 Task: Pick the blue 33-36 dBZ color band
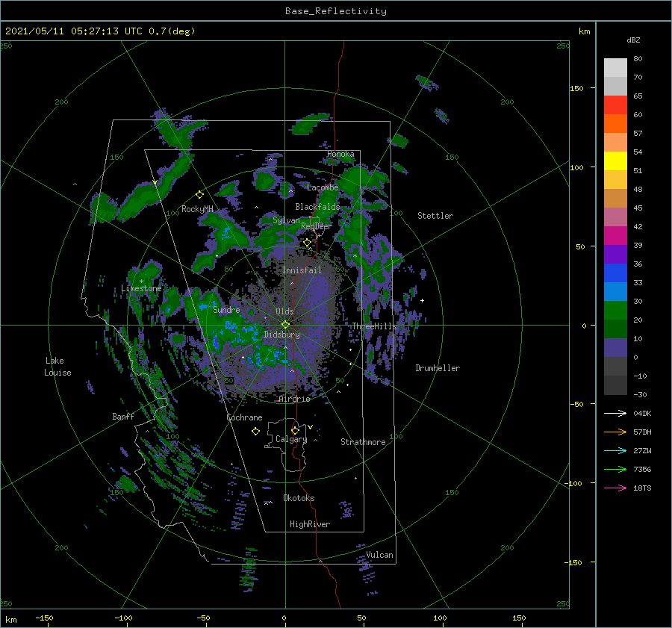pyautogui.click(x=615, y=273)
